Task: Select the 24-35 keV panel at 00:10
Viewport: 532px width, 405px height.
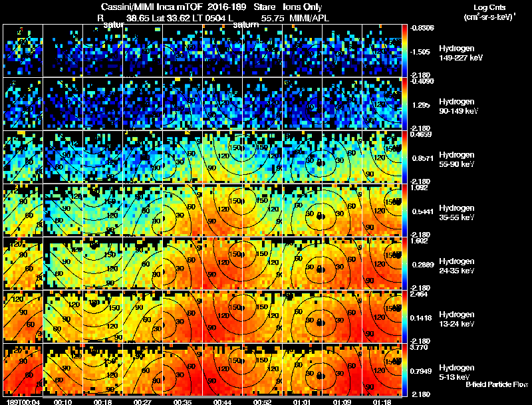Action: [63, 263]
